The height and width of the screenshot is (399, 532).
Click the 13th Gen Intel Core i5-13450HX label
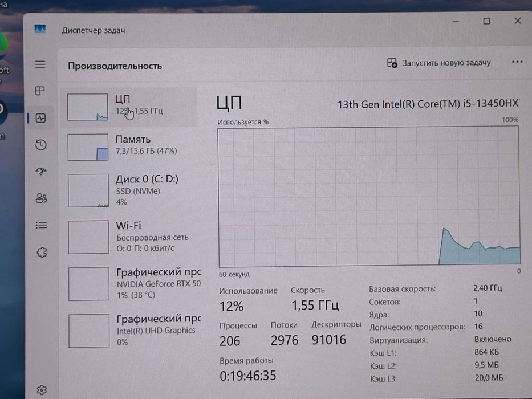[428, 104]
